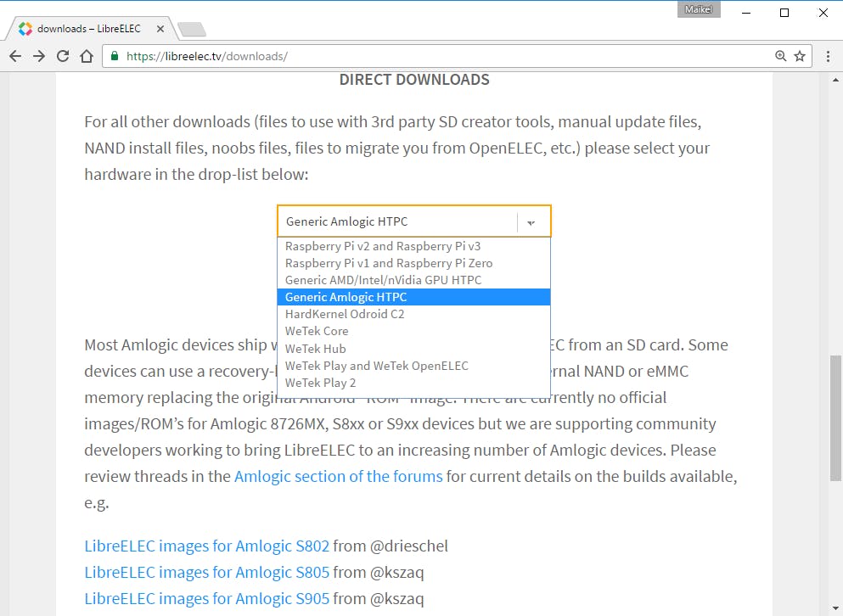The image size is (843, 616).
Task: Minimize the browser window
Action: [745, 13]
